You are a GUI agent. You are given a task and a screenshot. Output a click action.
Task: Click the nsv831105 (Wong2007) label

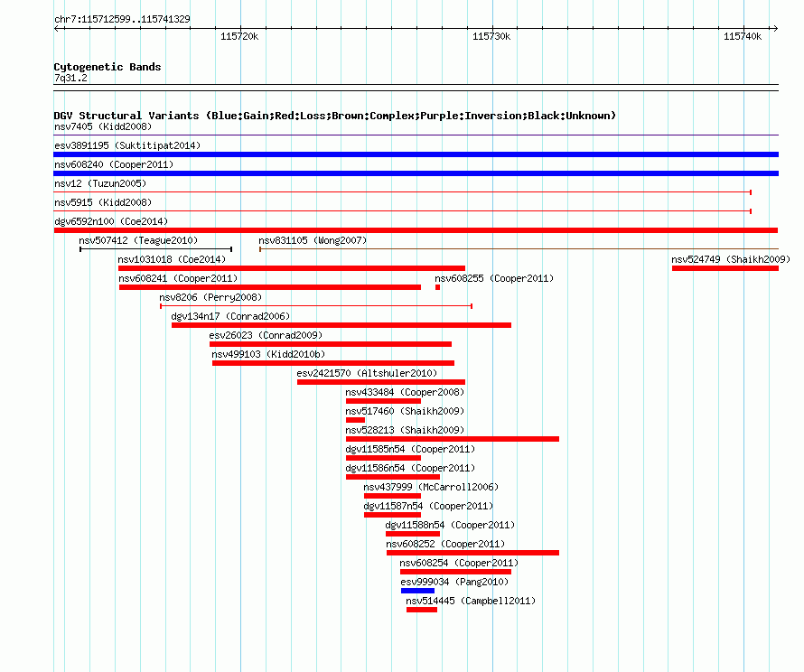pos(313,240)
